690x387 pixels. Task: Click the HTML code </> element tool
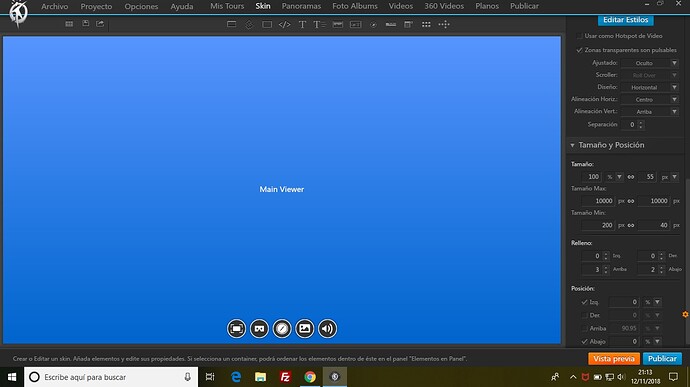284,25
